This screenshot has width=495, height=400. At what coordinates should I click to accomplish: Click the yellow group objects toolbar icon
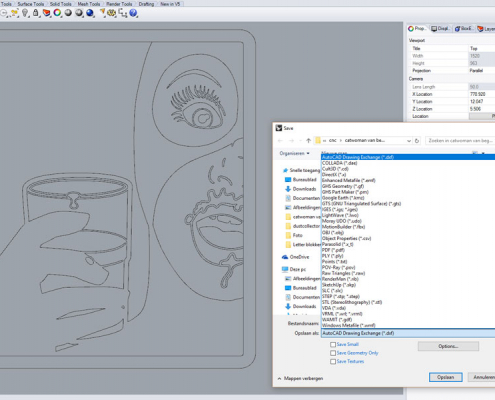click(x=14, y=13)
